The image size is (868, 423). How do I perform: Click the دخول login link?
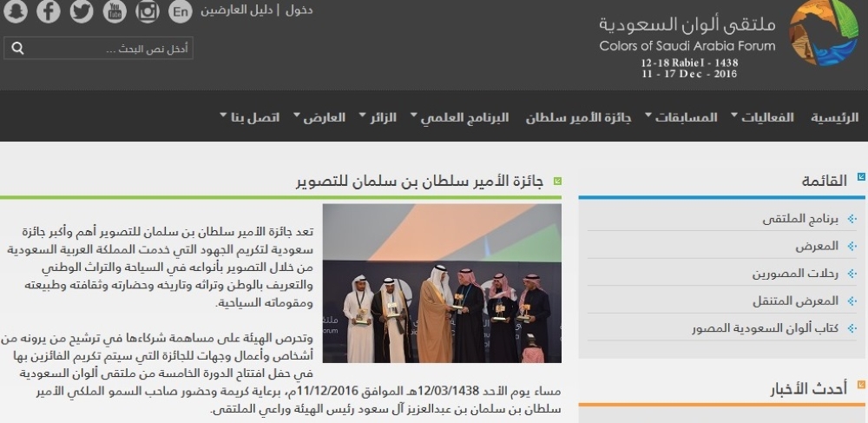(299, 10)
